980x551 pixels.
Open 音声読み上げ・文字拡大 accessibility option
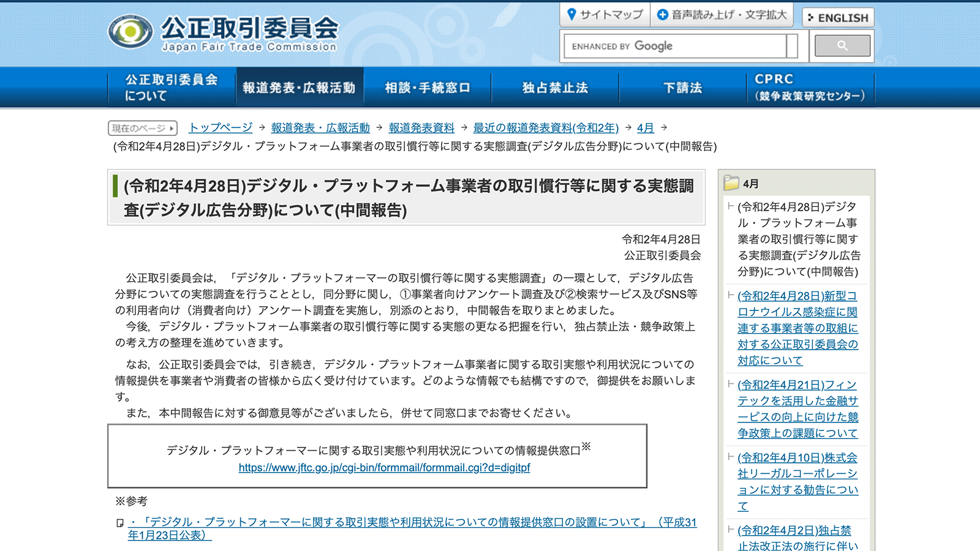point(722,15)
